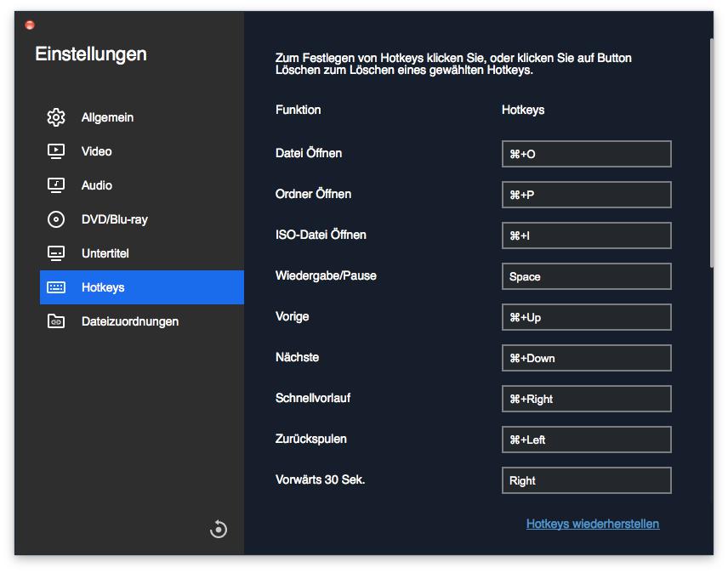
Task: Select the Vorige hotkey field
Action: coord(586,317)
